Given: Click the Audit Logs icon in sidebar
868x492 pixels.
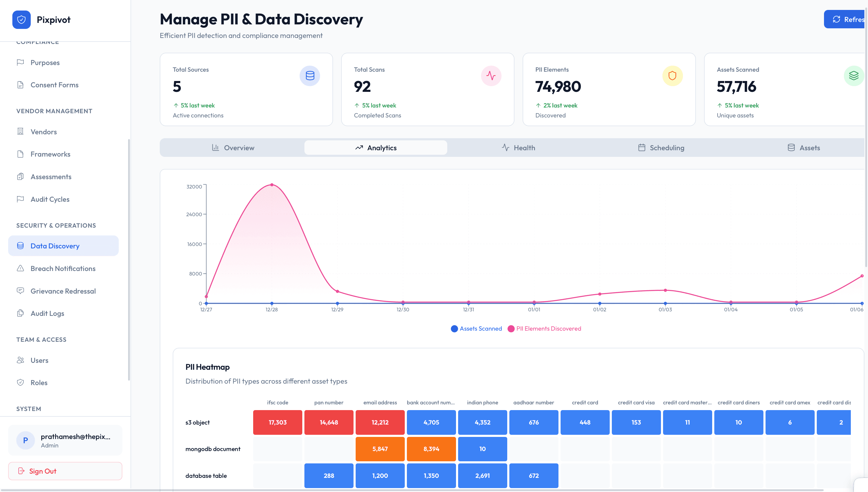Looking at the screenshot, I should coord(20,313).
